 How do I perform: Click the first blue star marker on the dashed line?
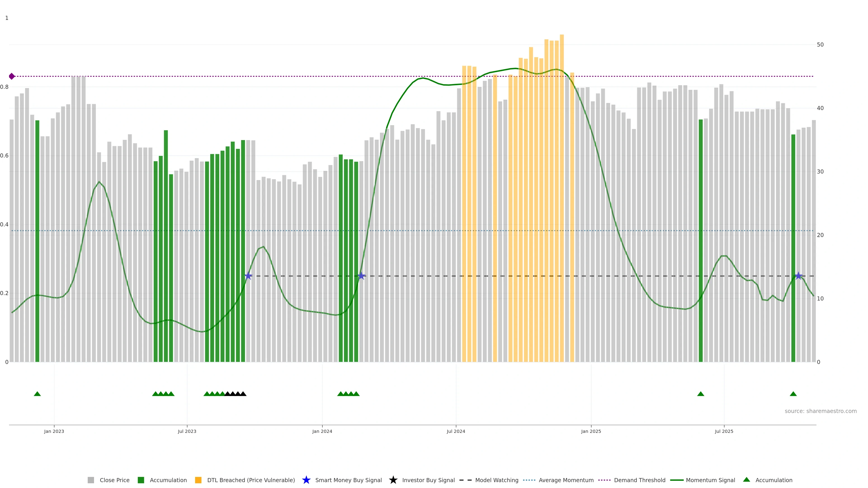tap(248, 276)
